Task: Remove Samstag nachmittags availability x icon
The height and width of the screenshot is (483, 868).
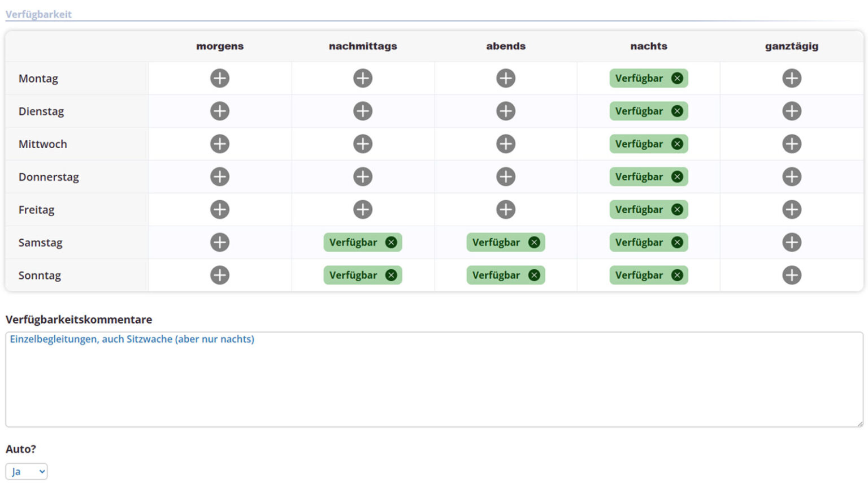Action: click(391, 242)
